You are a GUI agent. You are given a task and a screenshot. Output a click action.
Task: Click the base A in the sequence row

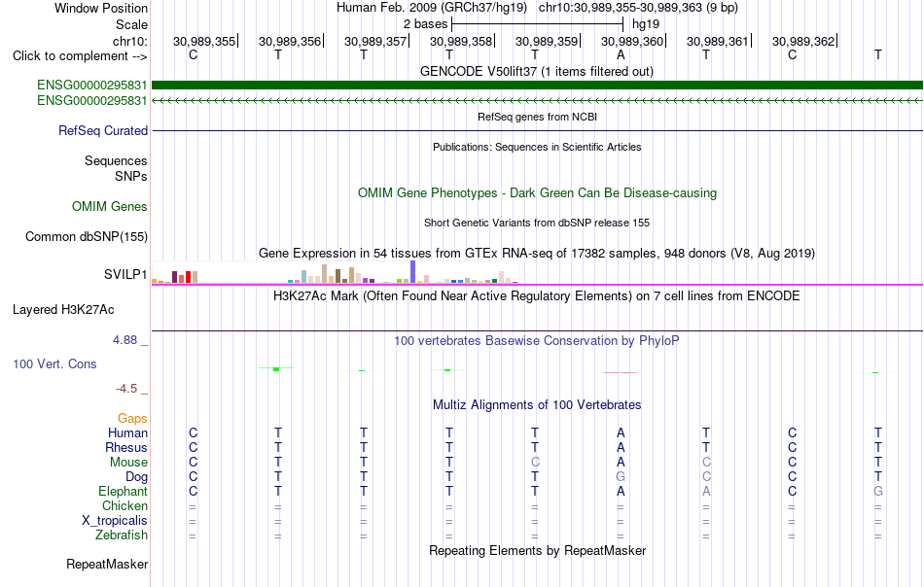pyautogui.click(x=621, y=54)
